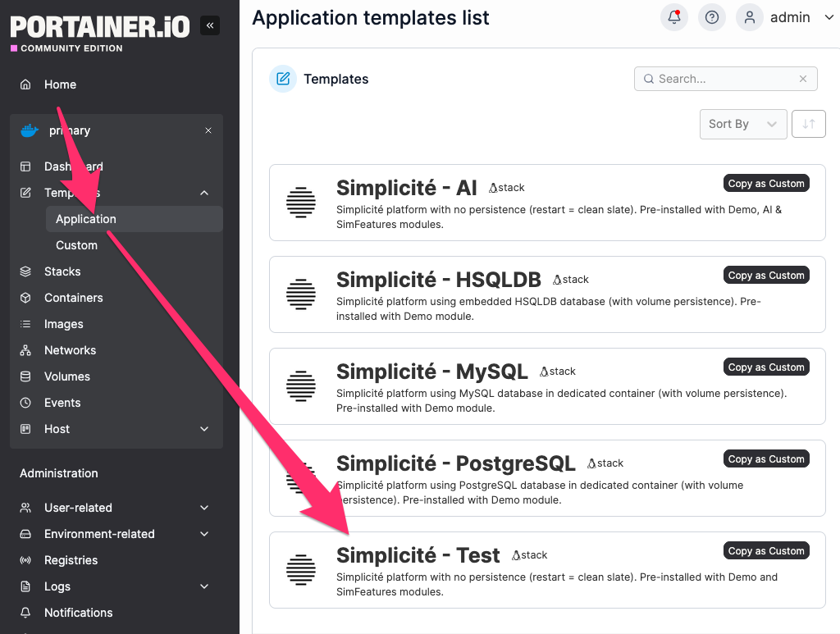
Task: Select Containers from the sidebar
Action: [x=75, y=297]
